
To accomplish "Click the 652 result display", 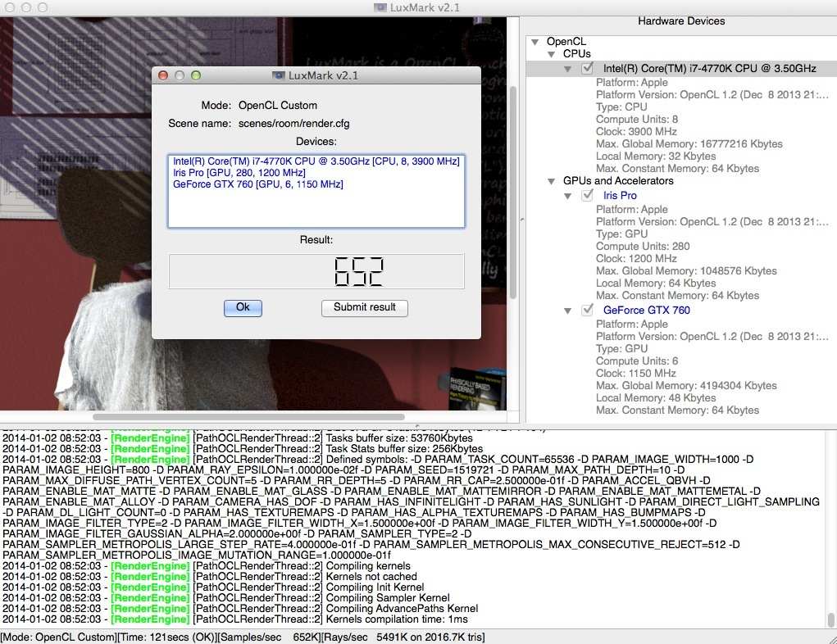I will click(316, 271).
